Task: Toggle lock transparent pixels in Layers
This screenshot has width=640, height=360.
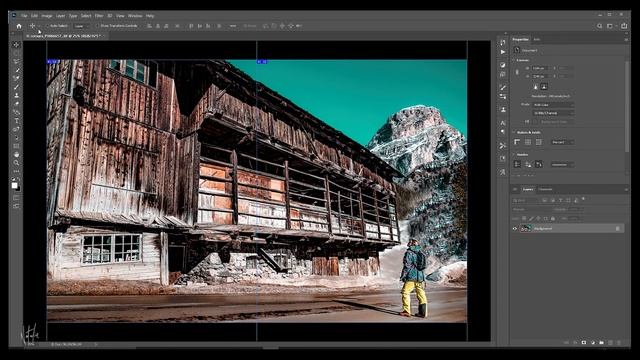Action: pyautogui.click(x=524, y=218)
